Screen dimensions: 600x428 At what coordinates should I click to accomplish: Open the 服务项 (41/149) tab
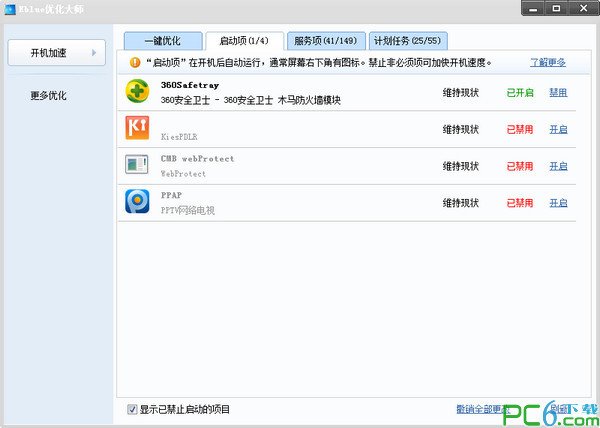click(326, 41)
